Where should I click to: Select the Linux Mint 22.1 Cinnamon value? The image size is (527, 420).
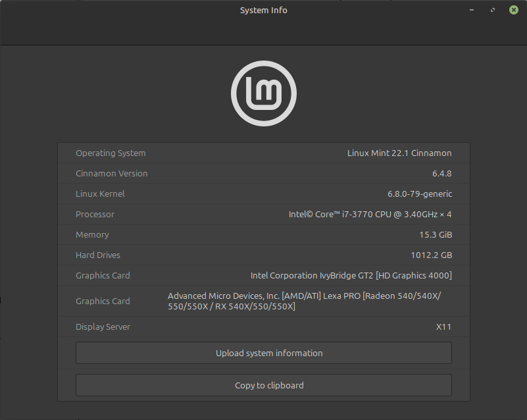pyautogui.click(x=399, y=153)
